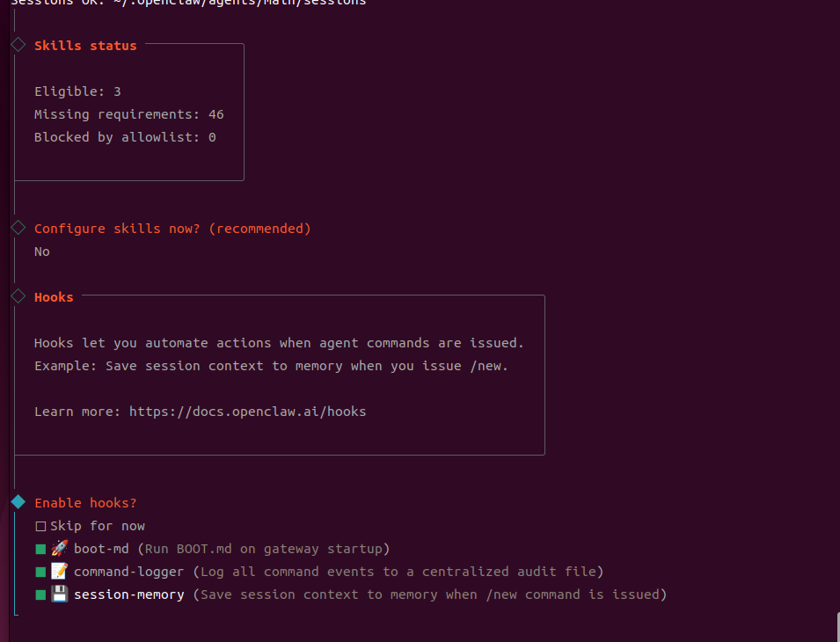Click the Configure skills now? (recommended) prompt
840x642 pixels.
tap(172, 229)
